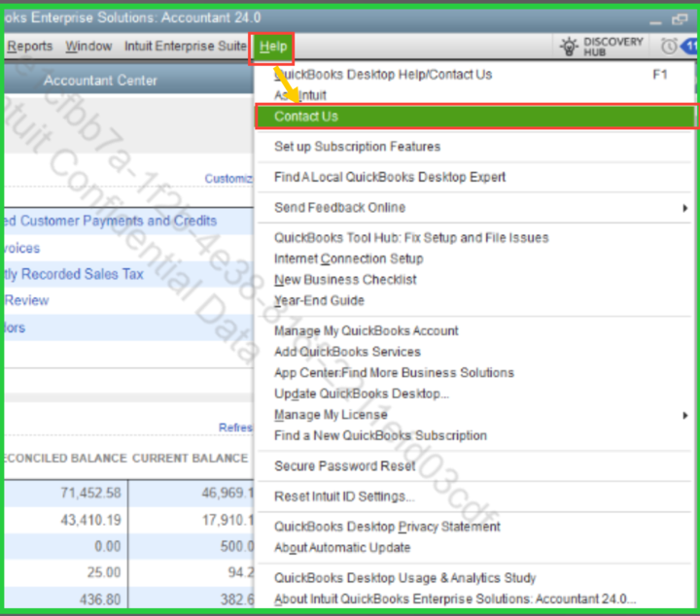Click the Refresh link above balances
The image size is (700, 616).
click(x=235, y=428)
